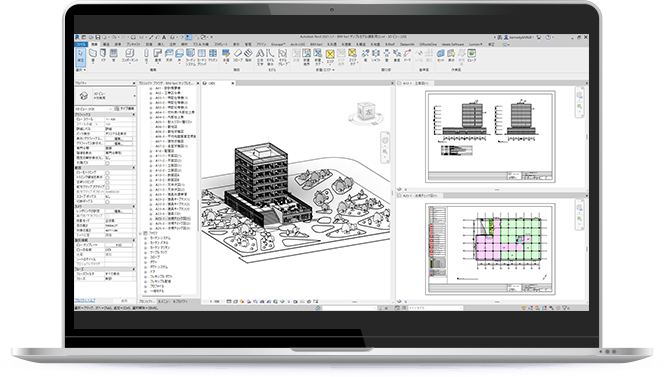
Task: Toggle the Crop View checkbox in Properties
Action: coord(107,173)
